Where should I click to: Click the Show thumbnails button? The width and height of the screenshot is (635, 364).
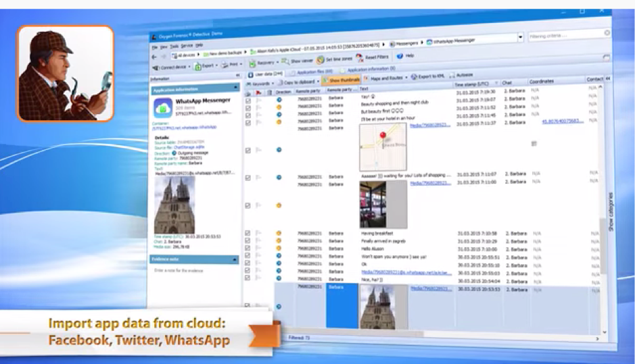coord(342,81)
